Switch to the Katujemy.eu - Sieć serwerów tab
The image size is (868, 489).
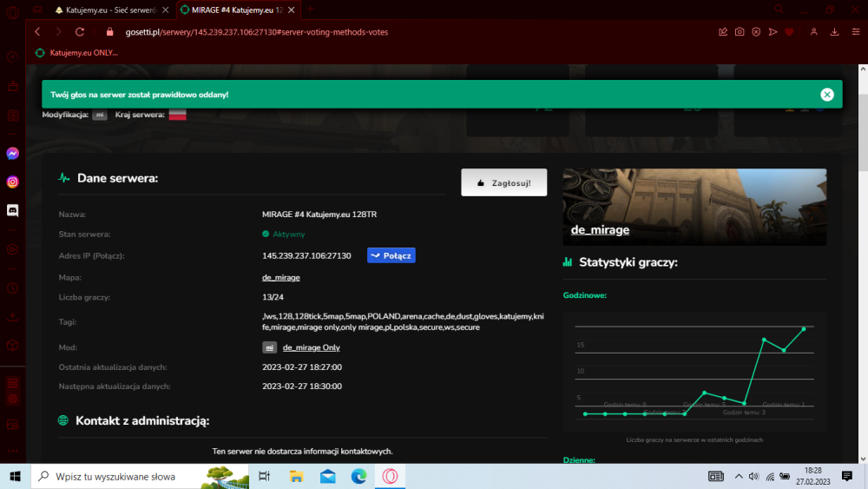(111, 10)
